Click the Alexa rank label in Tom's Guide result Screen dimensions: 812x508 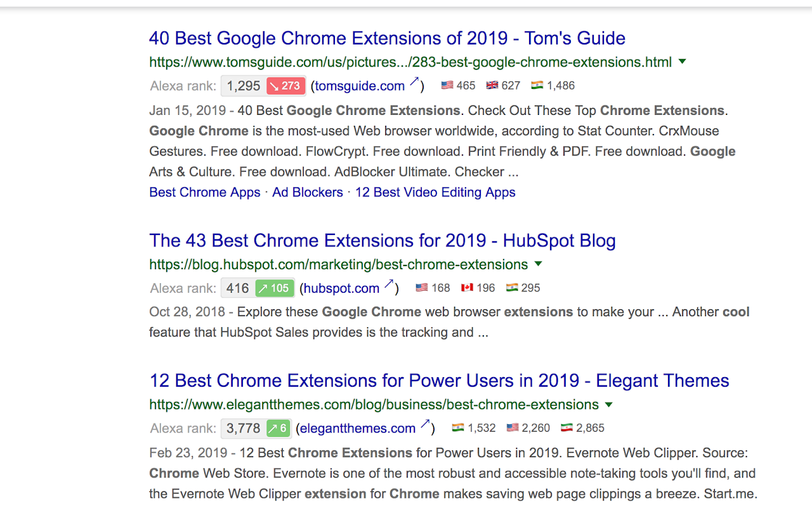pyautogui.click(x=183, y=86)
